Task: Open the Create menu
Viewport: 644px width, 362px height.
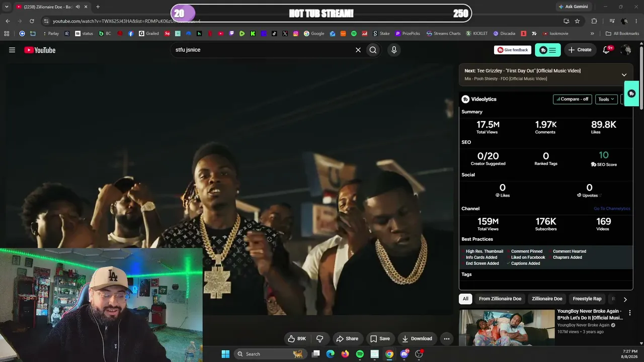Action: 580,50
